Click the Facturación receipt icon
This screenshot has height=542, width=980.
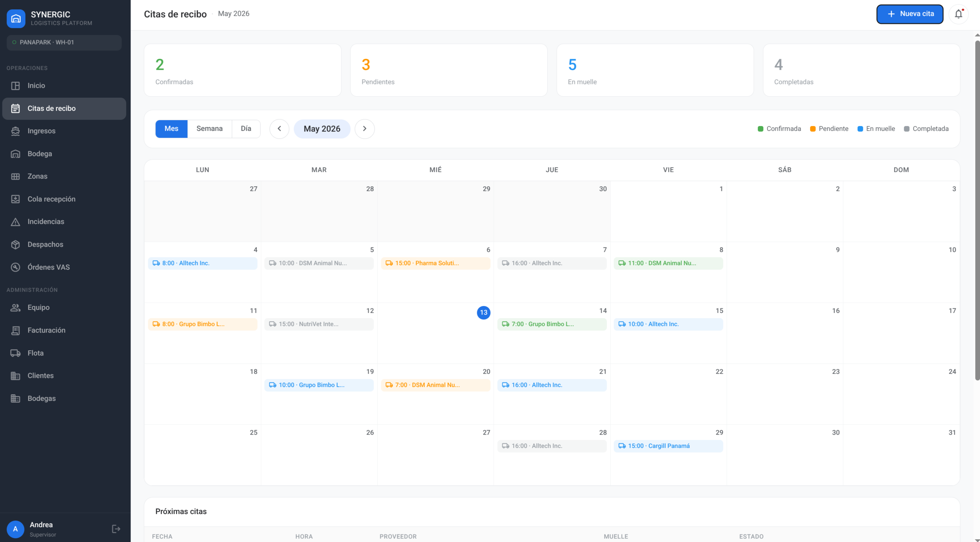[x=15, y=330]
